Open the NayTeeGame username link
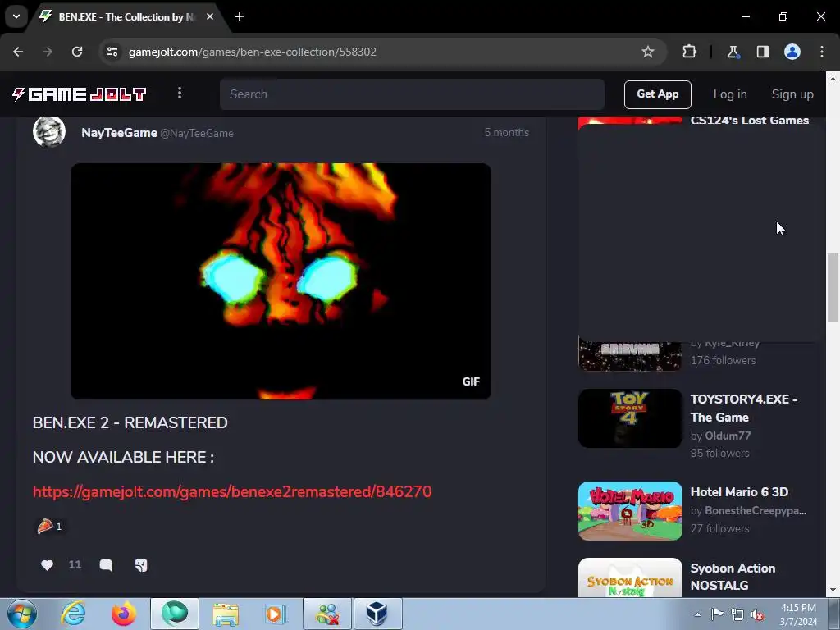The height and width of the screenshot is (630, 840). click(119, 133)
